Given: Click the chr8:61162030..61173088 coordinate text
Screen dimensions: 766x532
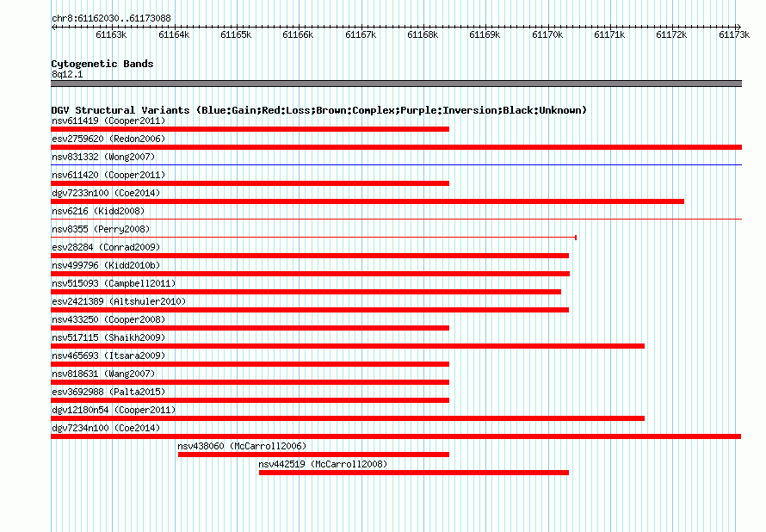Looking at the screenshot, I should tap(111, 19).
